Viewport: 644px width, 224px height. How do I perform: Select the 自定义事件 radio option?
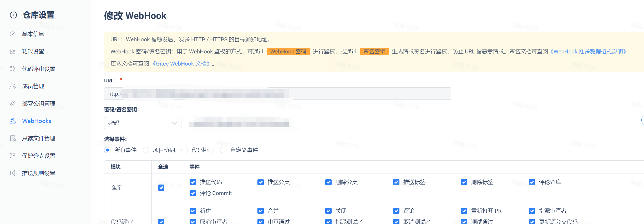223,150
